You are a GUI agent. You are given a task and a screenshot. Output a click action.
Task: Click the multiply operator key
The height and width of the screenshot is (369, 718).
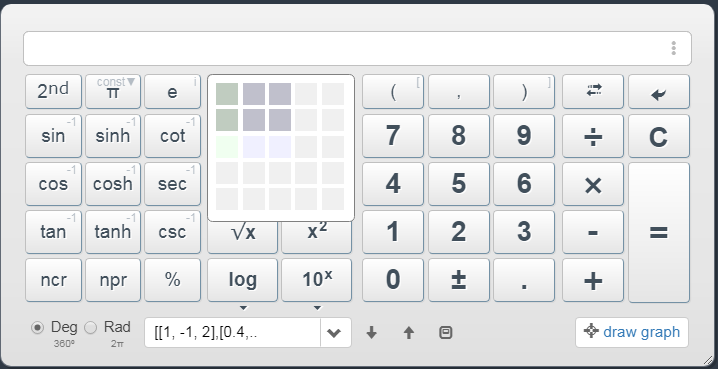(593, 184)
